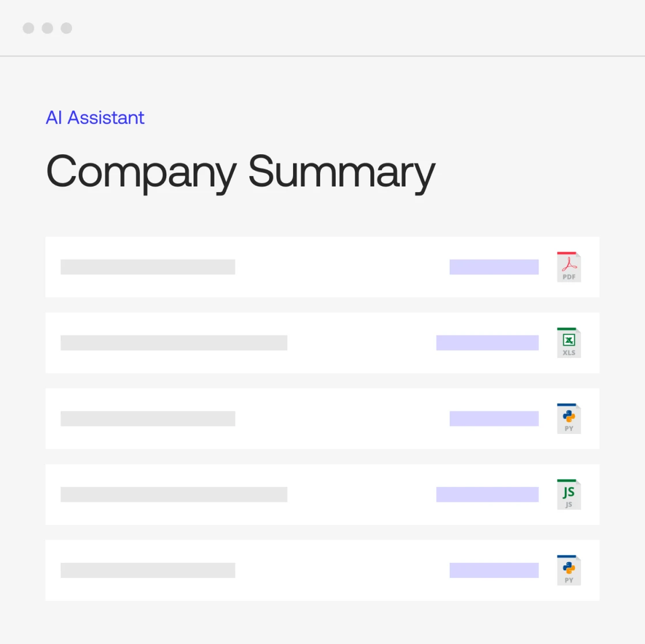Click the leftmost window control dot

click(28, 28)
